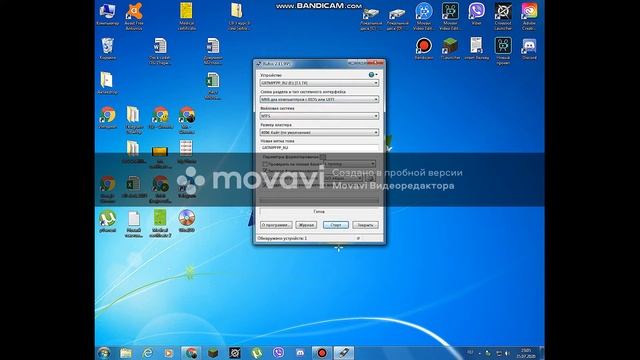Select Bandicam desktop shortcut
The height and width of the screenshot is (360, 640).
click(x=424, y=49)
